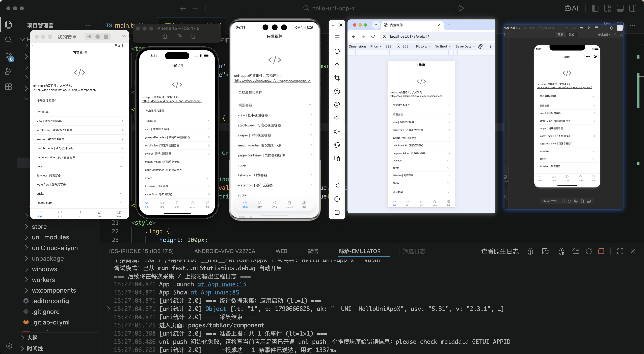Image resolution: width=644 pixels, height=354 pixels.
Task: Click the 筛选日志 filter input
Action: 437,251
